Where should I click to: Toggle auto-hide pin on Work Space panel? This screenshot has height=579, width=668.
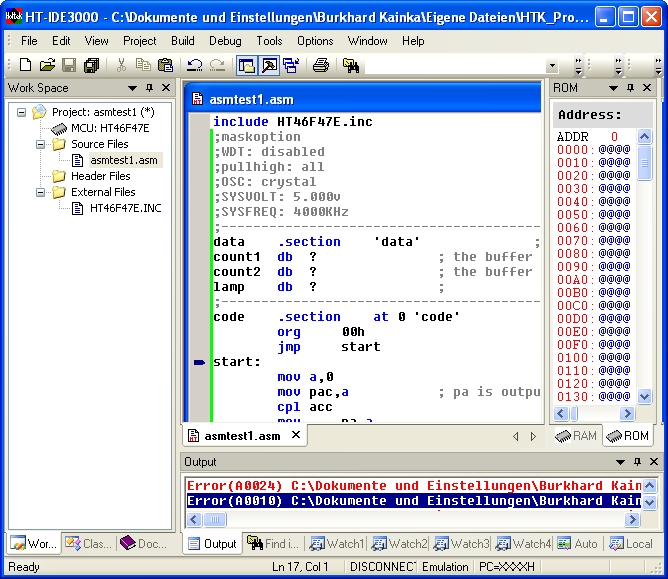point(150,88)
